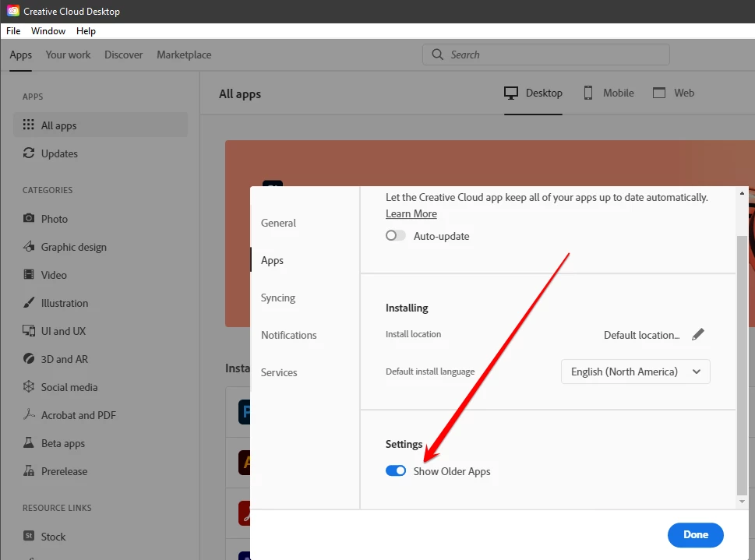This screenshot has height=560, width=755.
Task: Click the Creative Cloud logo in title bar
Action: tap(13, 11)
